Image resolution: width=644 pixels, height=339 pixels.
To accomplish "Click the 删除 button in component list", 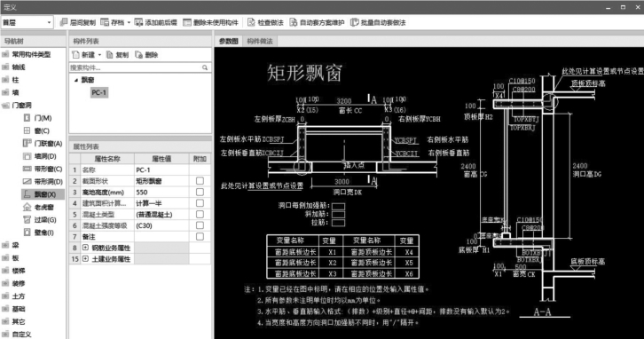I will pos(146,55).
